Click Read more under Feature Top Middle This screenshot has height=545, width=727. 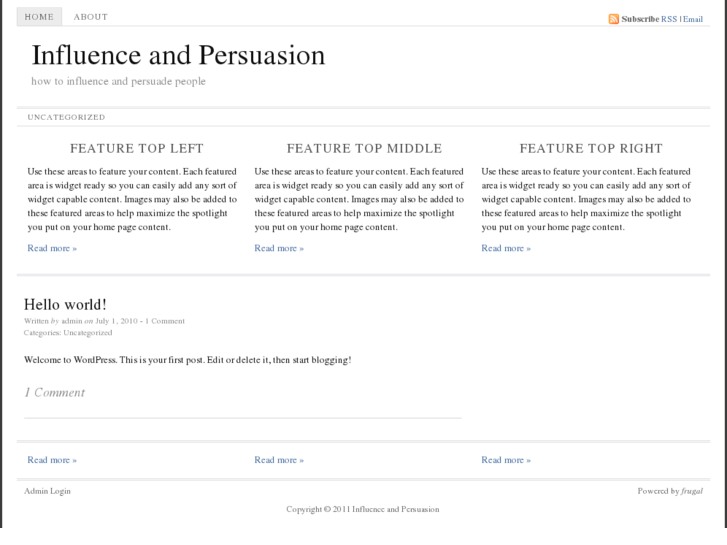(x=279, y=248)
